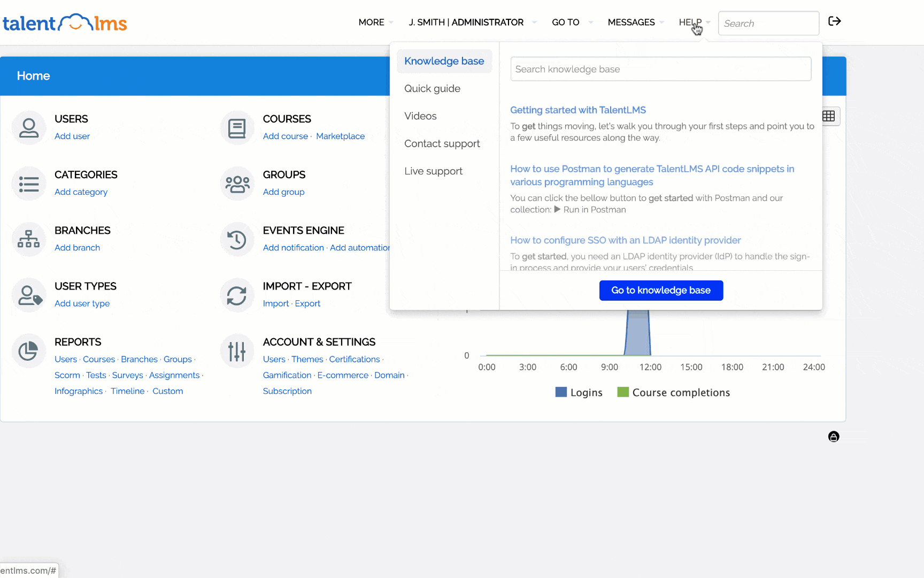Open Subscription settings link
The height and width of the screenshot is (578, 924).
(x=287, y=392)
